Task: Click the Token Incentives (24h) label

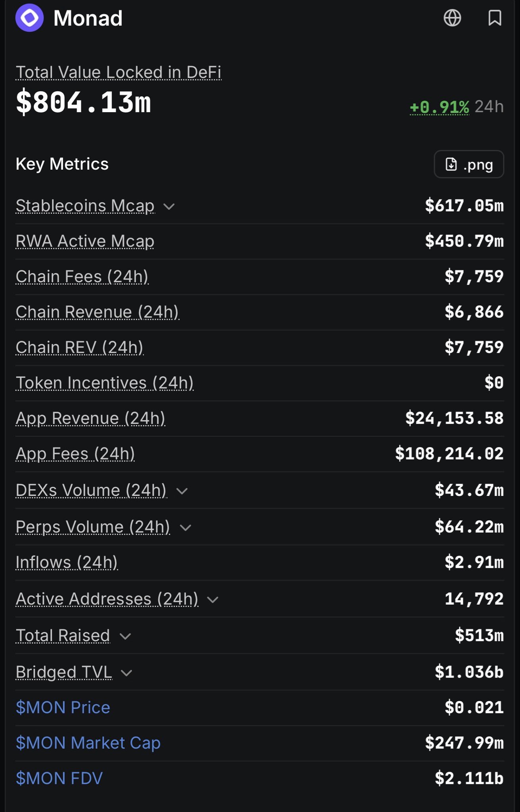Action: pos(105,383)
